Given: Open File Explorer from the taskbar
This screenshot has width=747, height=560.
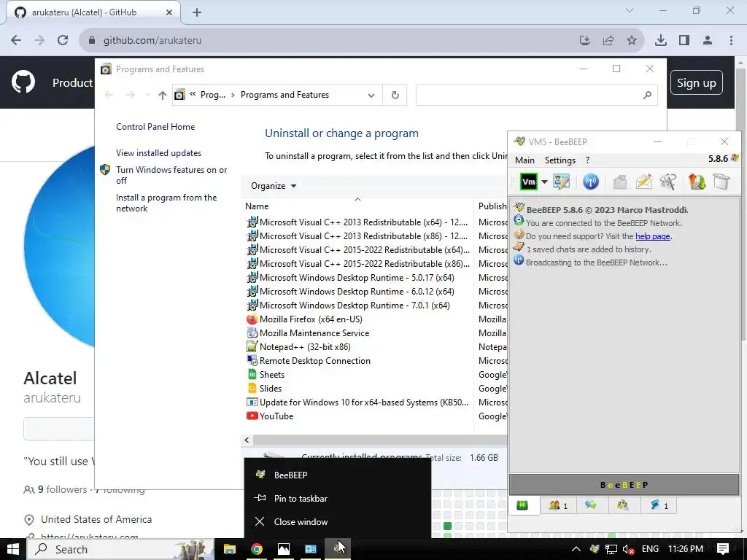Looking at the screenshot, I should point(229,549).
